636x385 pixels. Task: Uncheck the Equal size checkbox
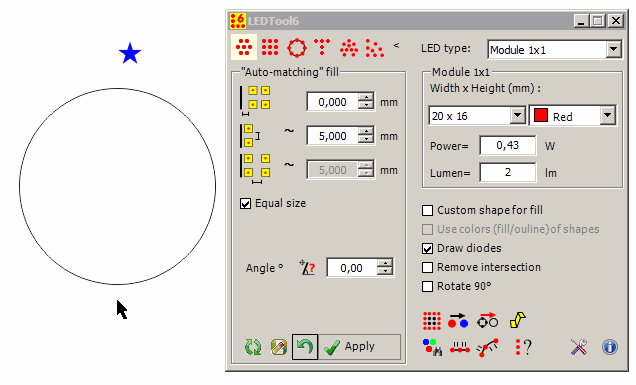click(x=245, y=203)
